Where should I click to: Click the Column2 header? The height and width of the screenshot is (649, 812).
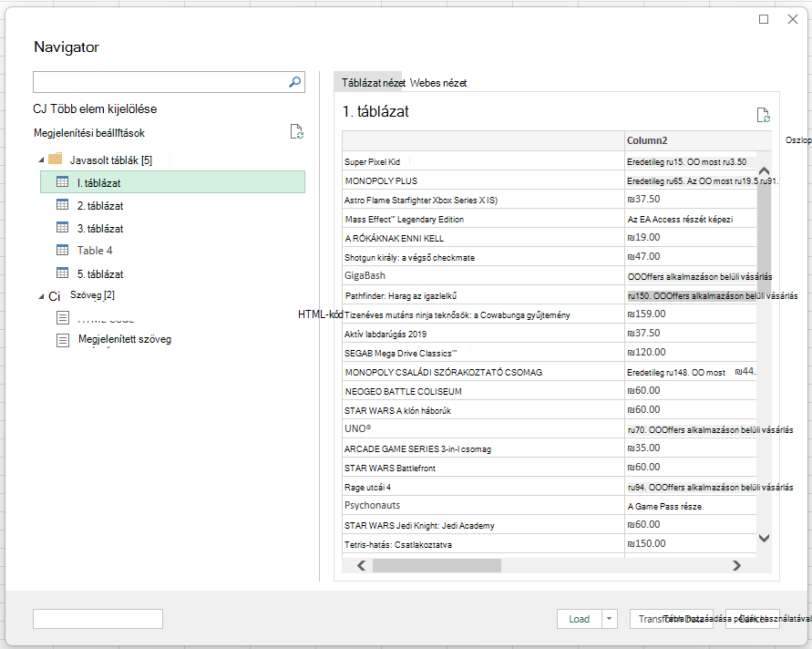pos(690,140)
